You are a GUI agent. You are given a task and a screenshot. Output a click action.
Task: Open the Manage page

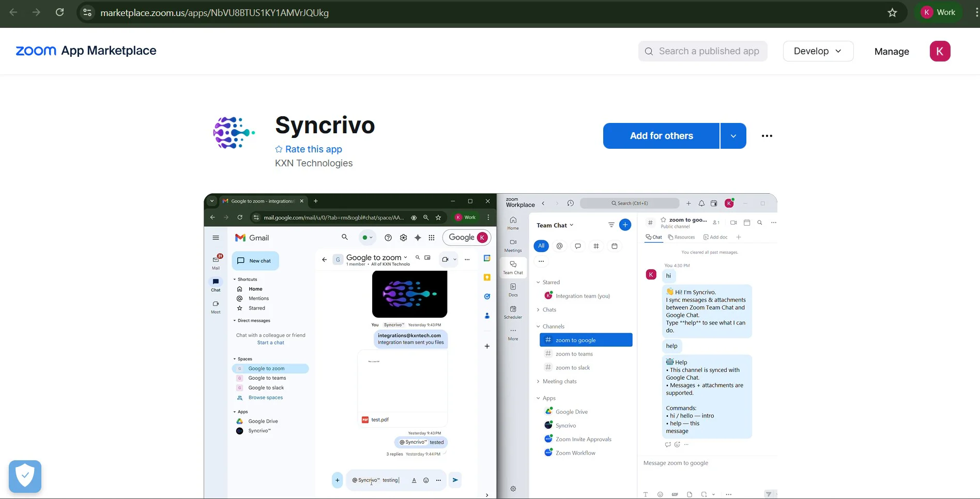click(x=892, y=51)
